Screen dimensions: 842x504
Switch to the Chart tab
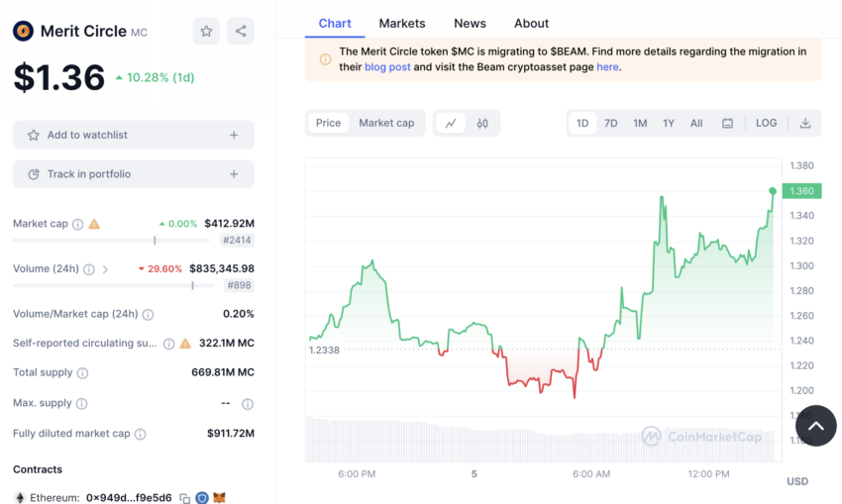coord(335,24)
